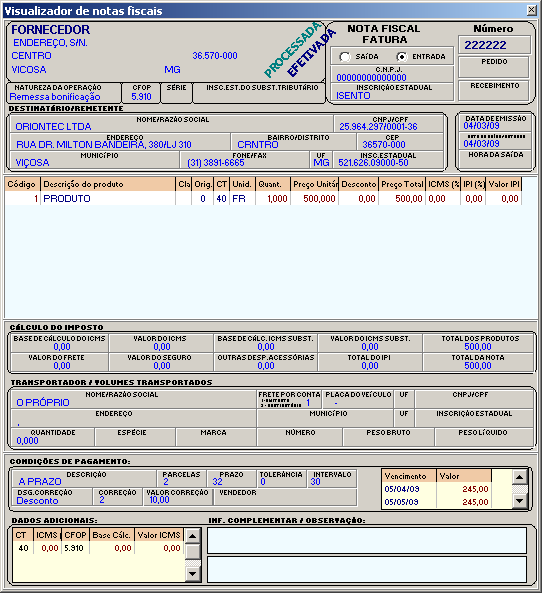Click the transporter name O PRÓPRIO

point(43,402)
